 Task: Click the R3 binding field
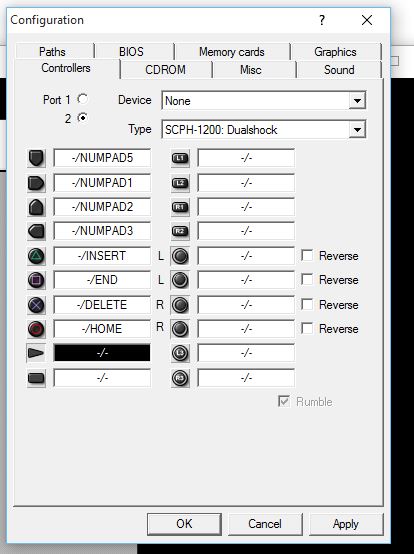tap(246, 378)
